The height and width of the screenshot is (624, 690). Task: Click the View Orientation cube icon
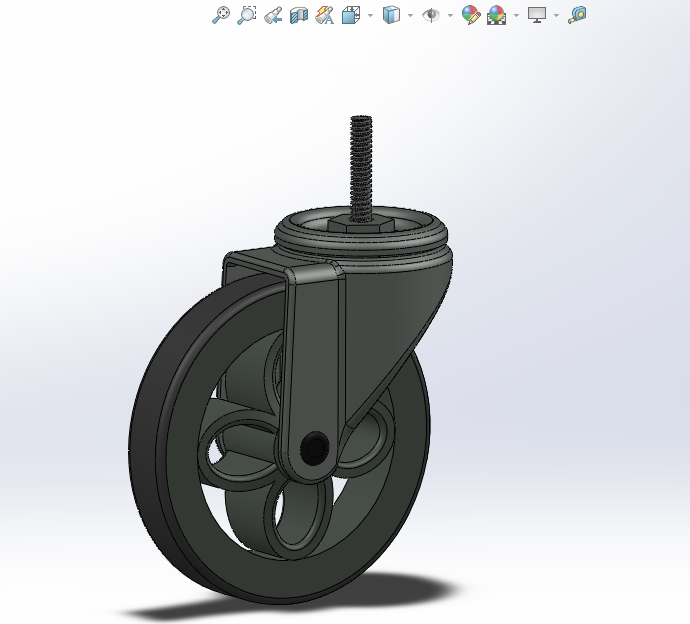(x=351, y=15)
